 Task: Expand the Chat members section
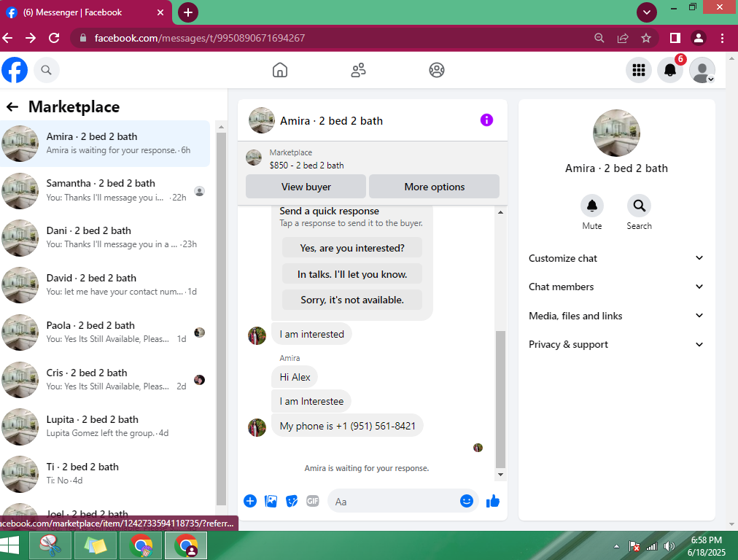pyautogui.click(x=616, y=287)
